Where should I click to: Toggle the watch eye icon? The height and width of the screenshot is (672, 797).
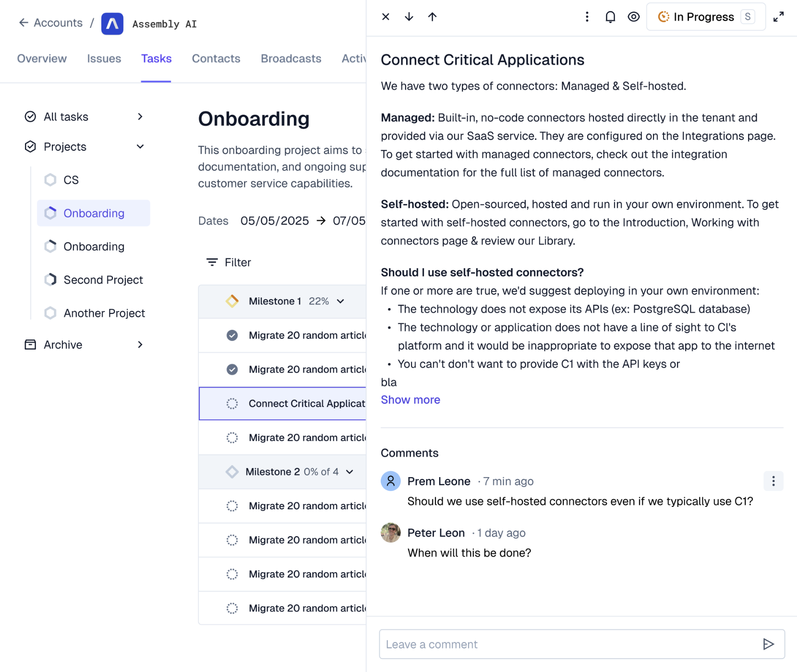pos(634,17)
